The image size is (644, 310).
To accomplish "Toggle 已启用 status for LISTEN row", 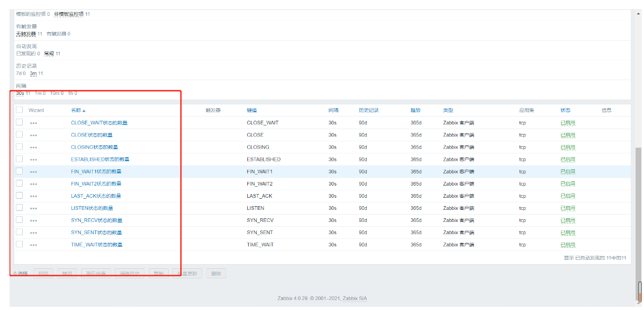I will (568, 208).
